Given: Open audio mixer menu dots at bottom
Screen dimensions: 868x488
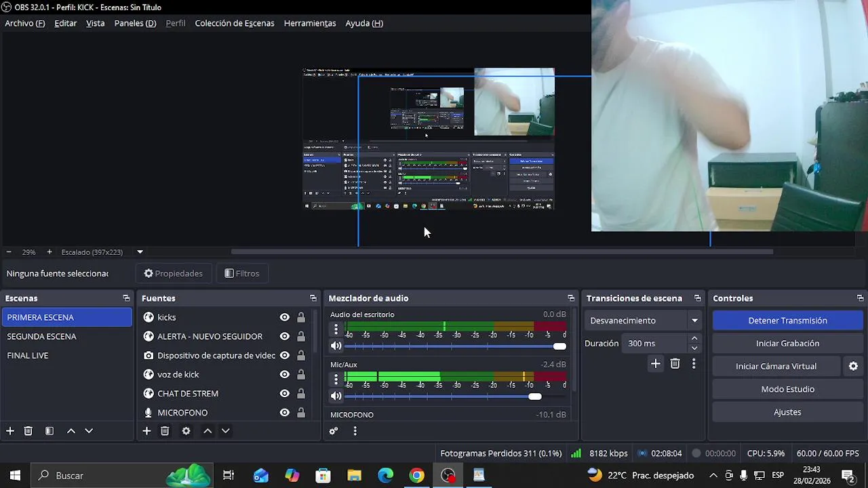Looking at the screenshot, I should click(x=355, y=431).
